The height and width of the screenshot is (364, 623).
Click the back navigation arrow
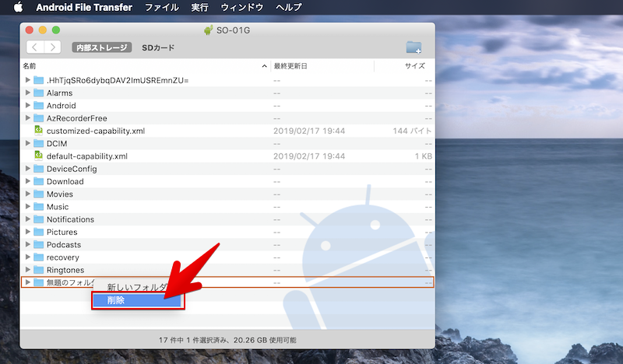coord(35,47)
